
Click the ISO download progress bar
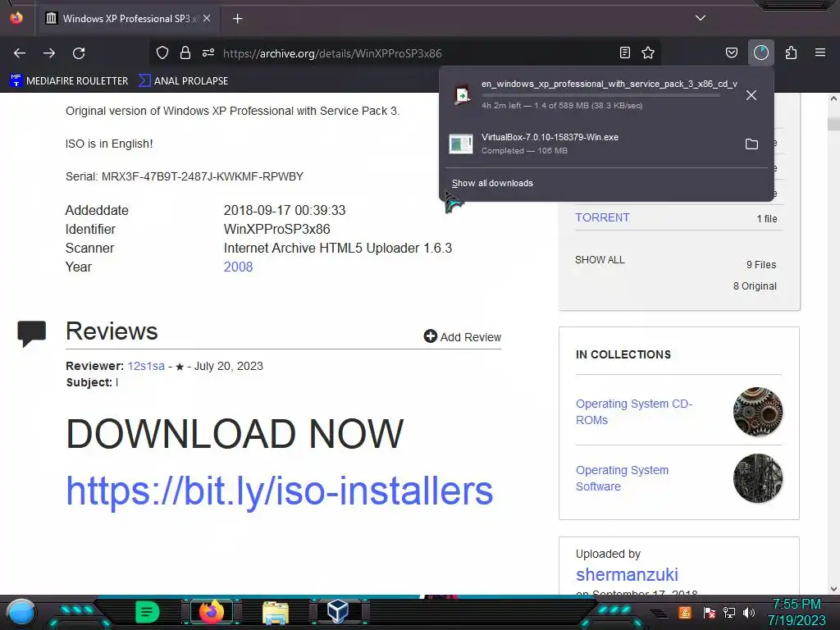600,95
